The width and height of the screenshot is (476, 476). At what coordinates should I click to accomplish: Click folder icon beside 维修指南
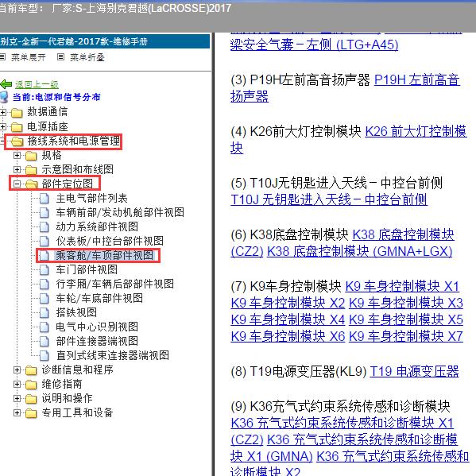point(31,385)
